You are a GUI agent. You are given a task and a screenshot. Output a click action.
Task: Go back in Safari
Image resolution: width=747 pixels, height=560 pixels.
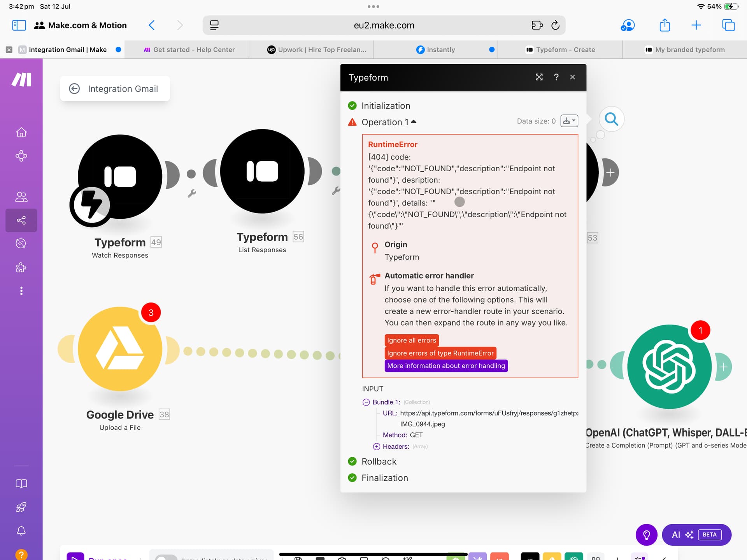pos(152,25)
